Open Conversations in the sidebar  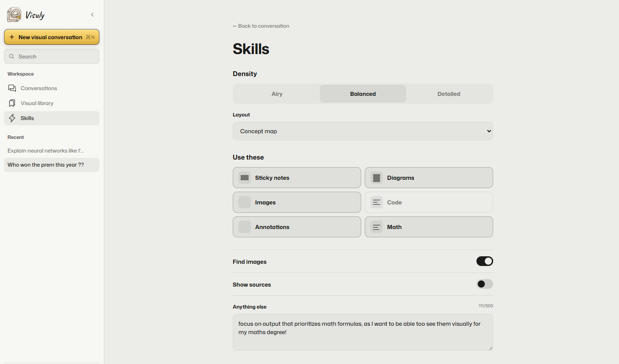51,88
